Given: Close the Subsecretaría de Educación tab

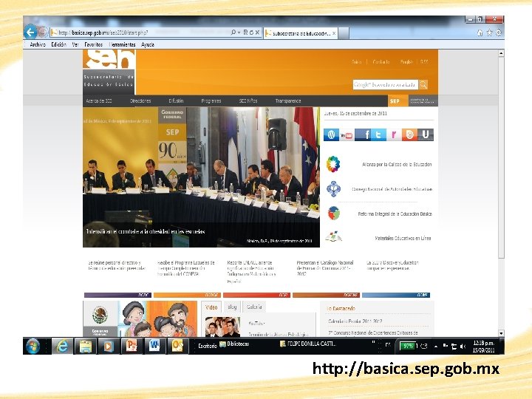Looking at the screenshot, I should 334,33.
